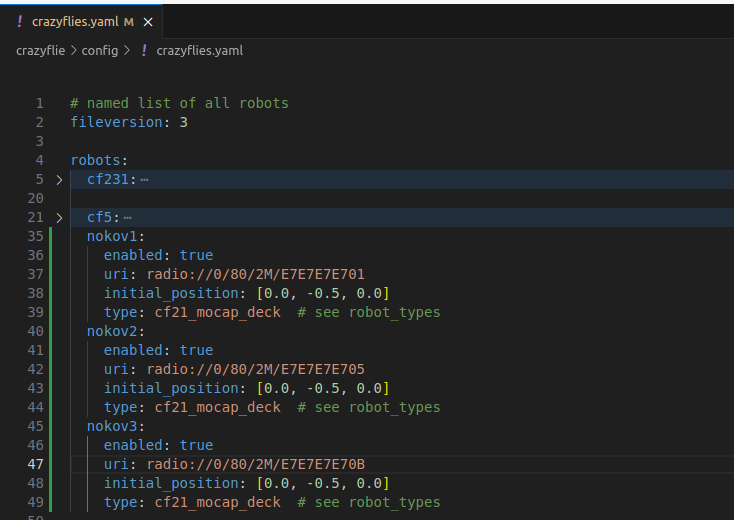Click line number 35 in gutter
734x520 pixels.
point(36,236)
